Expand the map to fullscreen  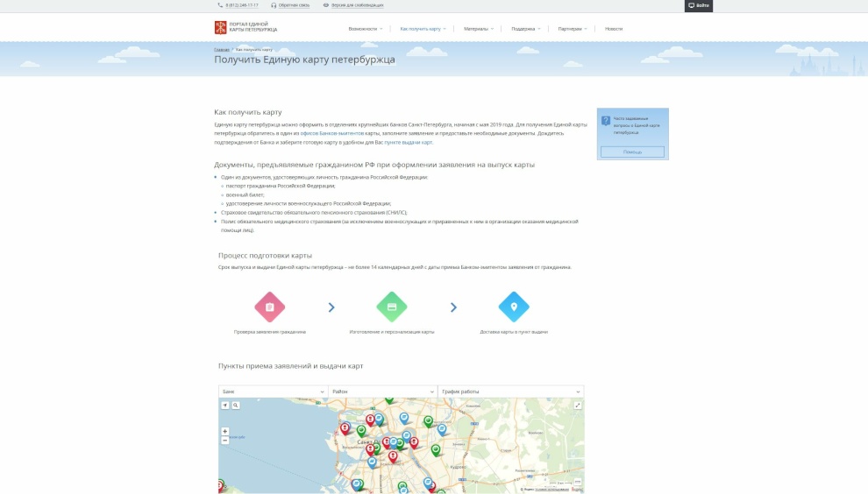[x=578, y=406]
